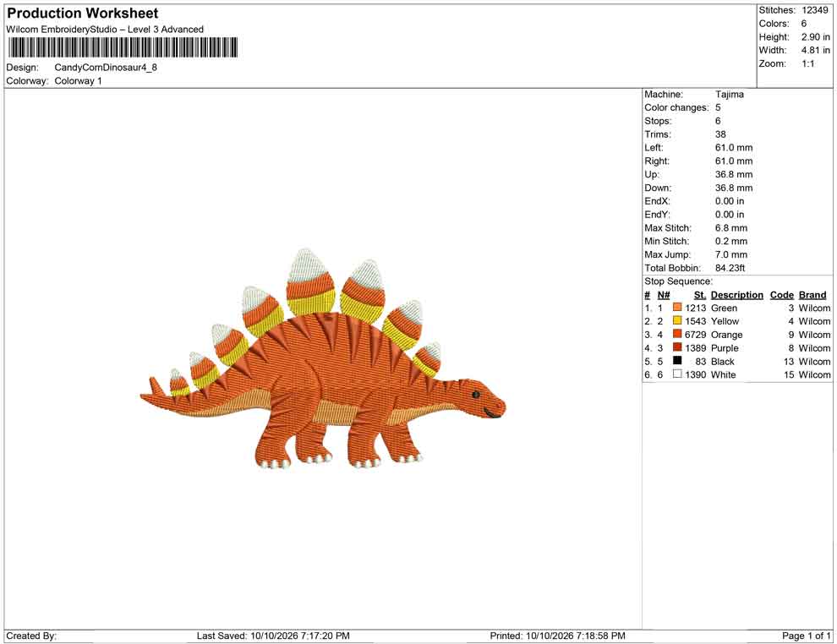Click the 'Page 1 of 1' footer text
Image resolution: width=837 pixels, height=644 pixels.
[806, 636]
